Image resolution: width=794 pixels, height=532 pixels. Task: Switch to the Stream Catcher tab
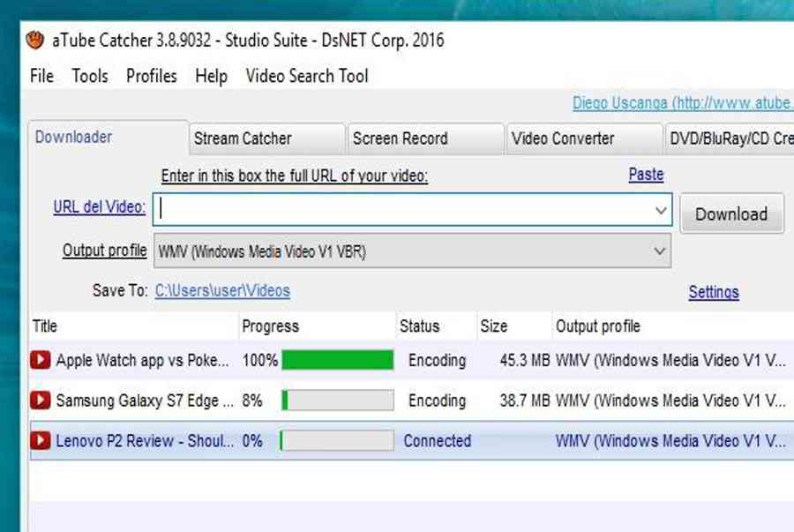(243, 139)
